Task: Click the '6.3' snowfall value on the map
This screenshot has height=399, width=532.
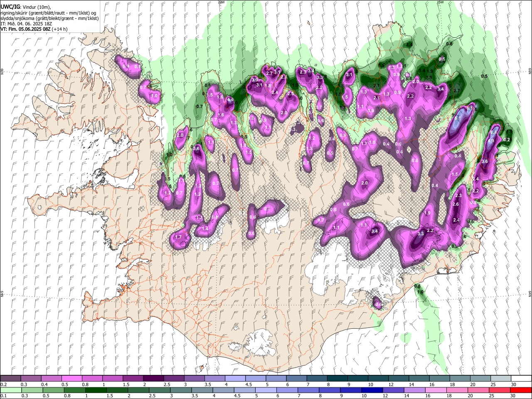Action: tap(494, 132)
